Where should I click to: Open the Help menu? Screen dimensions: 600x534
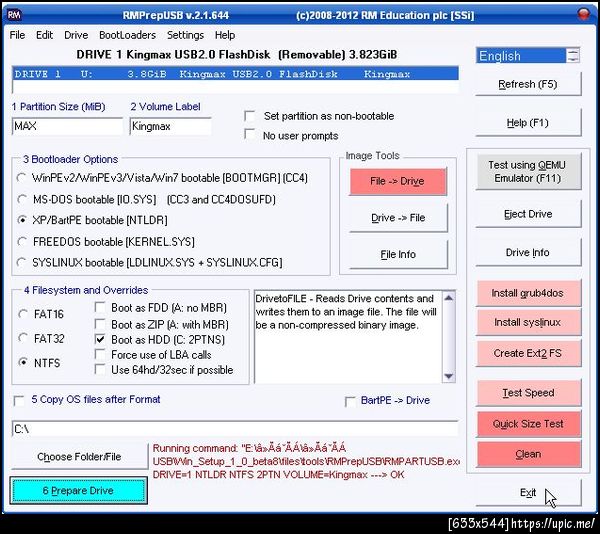click(225, 35)
